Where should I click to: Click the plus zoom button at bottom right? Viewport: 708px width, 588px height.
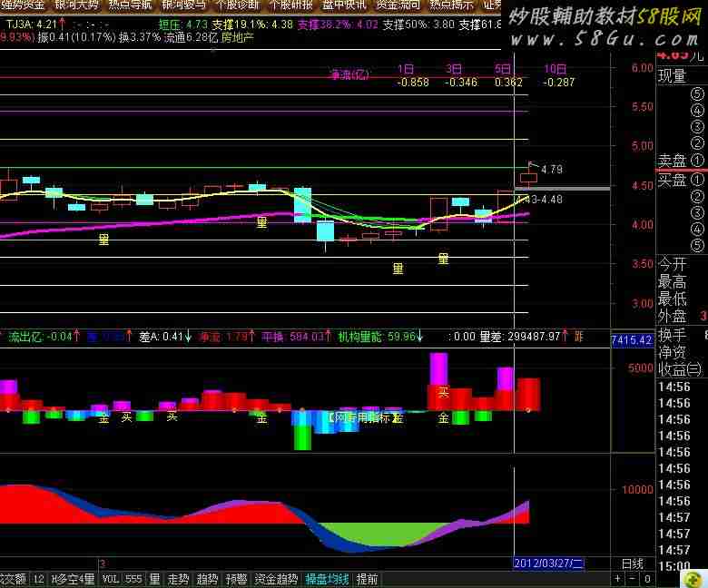618,579
